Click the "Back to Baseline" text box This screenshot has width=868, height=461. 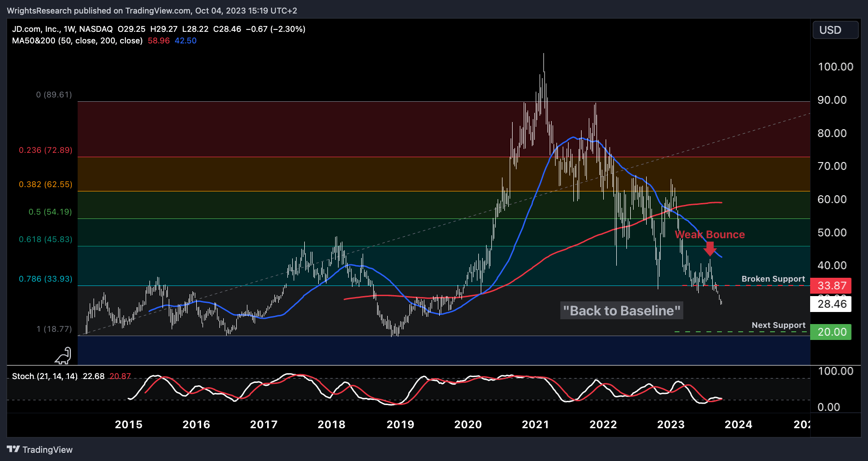tap(622, 311)
